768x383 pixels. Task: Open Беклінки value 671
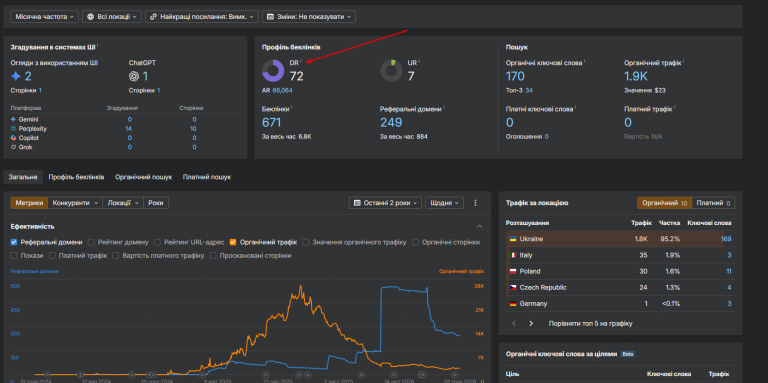pos(272,122)
